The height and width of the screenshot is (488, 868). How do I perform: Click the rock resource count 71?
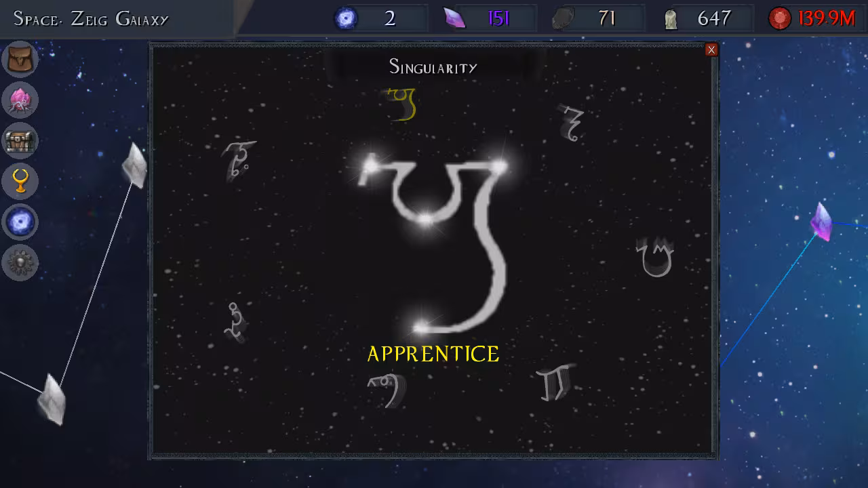point(607,18)
